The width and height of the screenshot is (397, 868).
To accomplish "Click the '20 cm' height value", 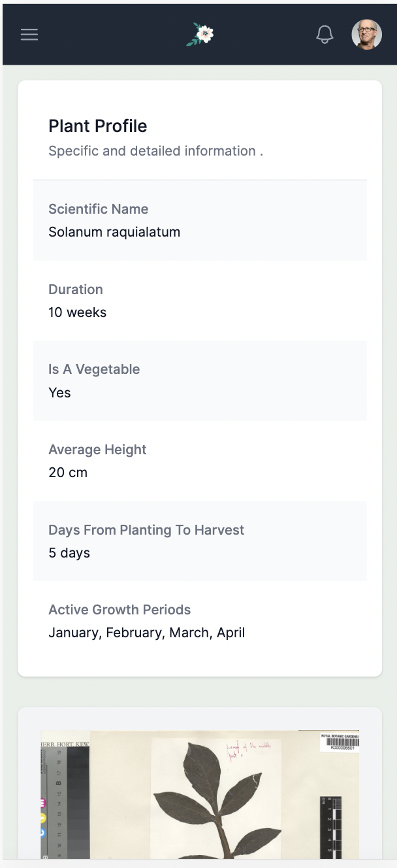I will tap(68, 473).
